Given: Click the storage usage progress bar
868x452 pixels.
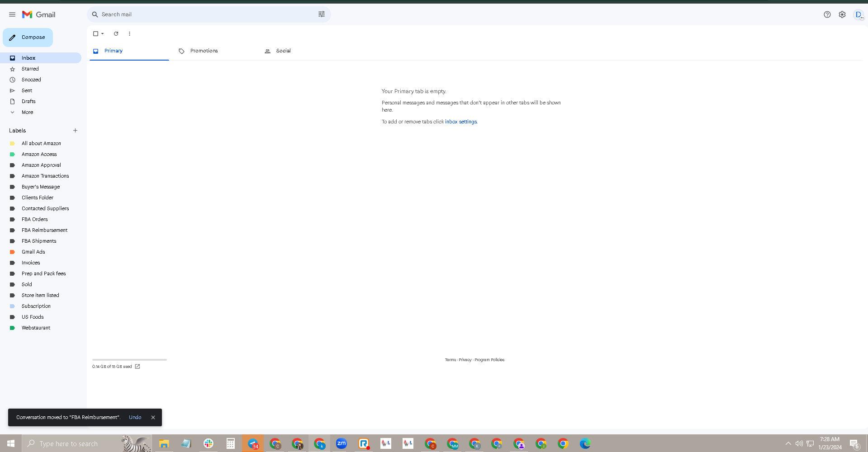Looking at the screenshot, I should point(129,360).
